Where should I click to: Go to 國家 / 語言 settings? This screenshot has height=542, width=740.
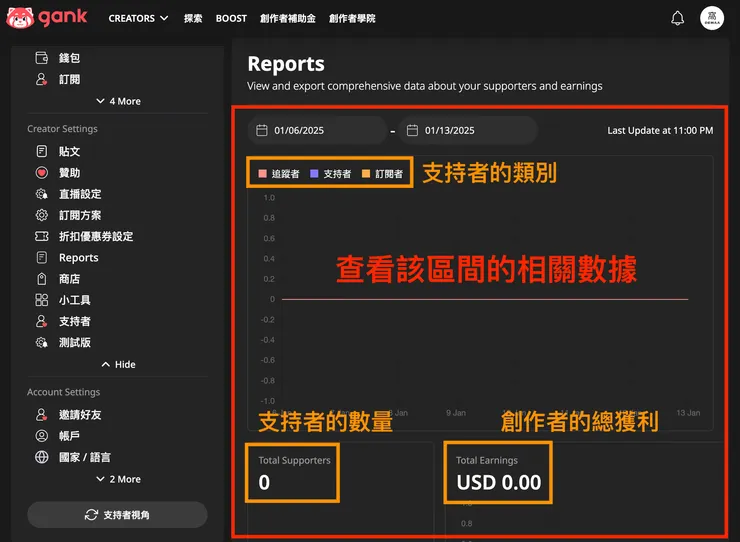tap(85, 457)
